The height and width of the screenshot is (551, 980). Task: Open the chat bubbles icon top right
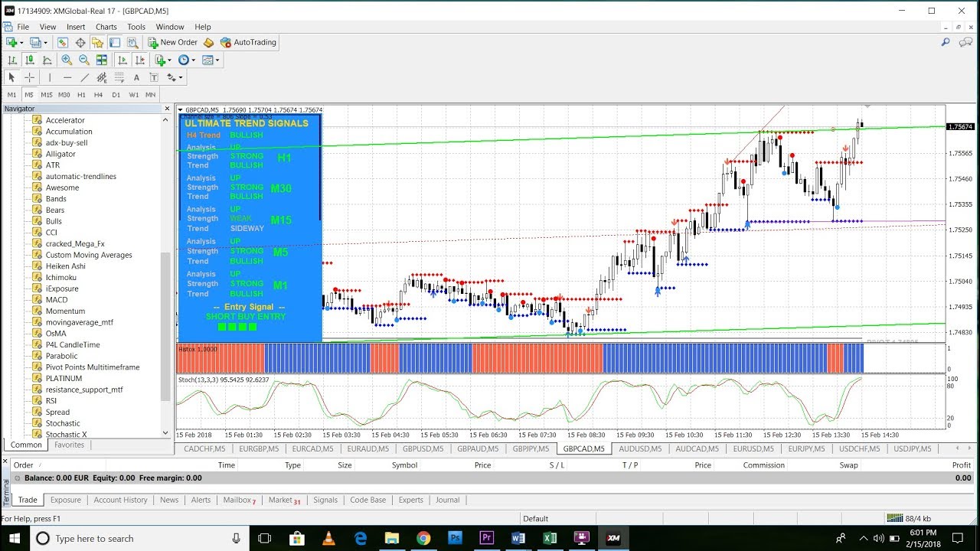965,43
